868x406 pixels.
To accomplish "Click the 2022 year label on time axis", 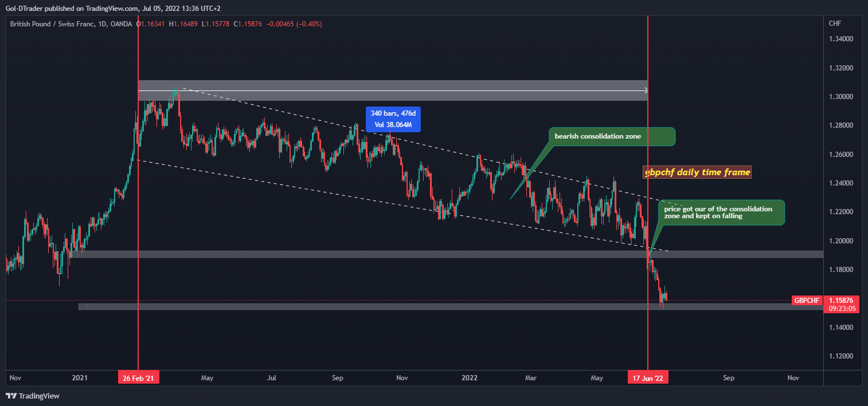I will 470,378.
